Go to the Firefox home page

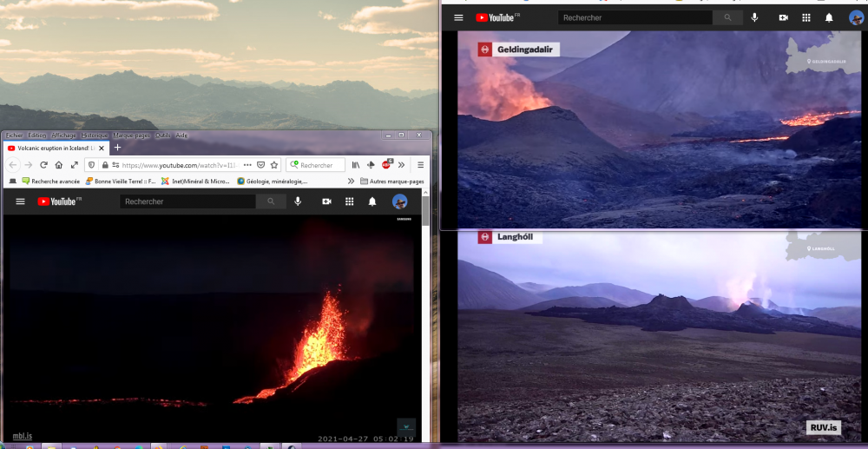(58, 165)
